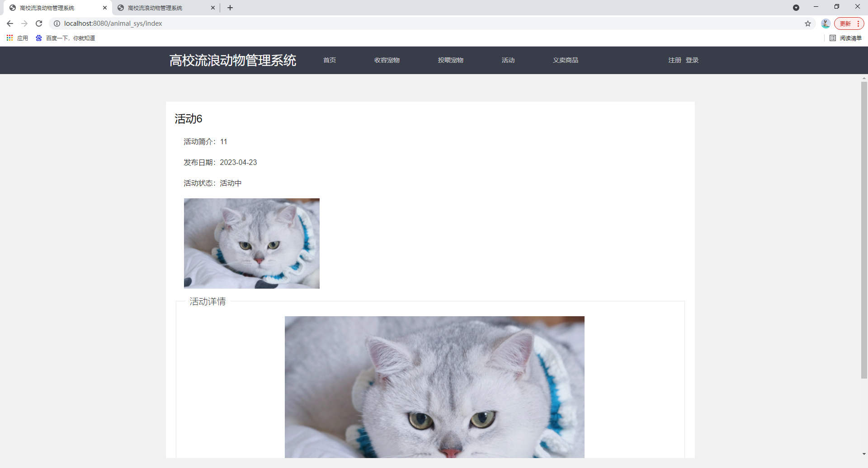Image resolution: width=868 pixels, height=468 pixels.
Task: Click the 活动状态：活动中 text
Action: pos(212,183)
